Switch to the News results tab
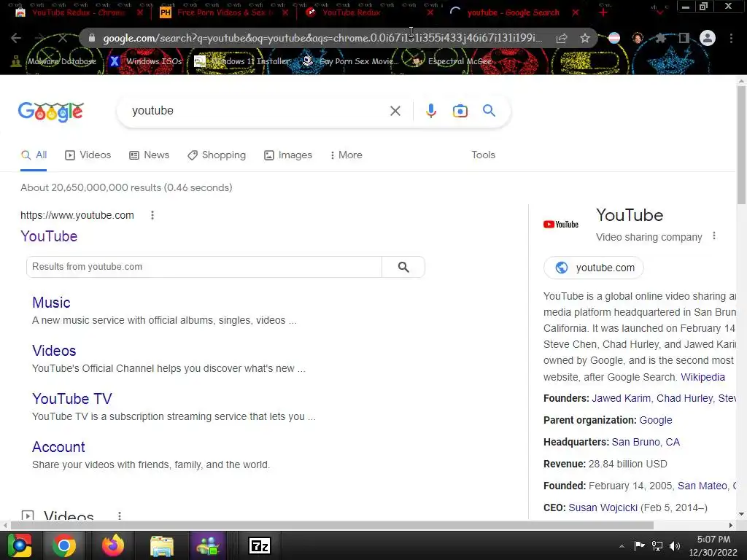The height and width of the screenshot is (560, 747). (149, 155)
